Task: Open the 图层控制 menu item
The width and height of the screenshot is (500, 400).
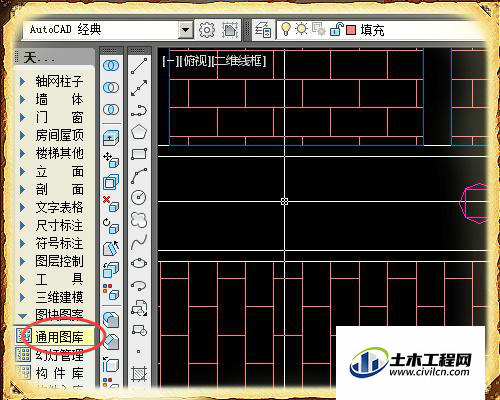Action: tap(59, 261)
